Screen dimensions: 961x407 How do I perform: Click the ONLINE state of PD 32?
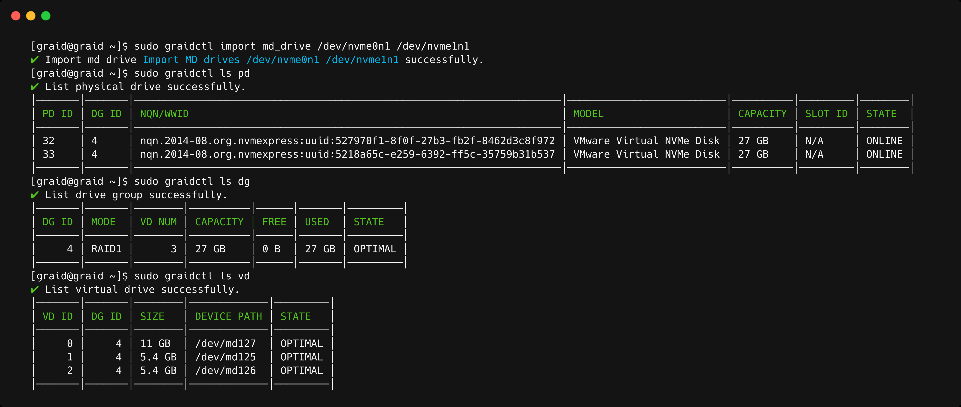tap(884, 141)
